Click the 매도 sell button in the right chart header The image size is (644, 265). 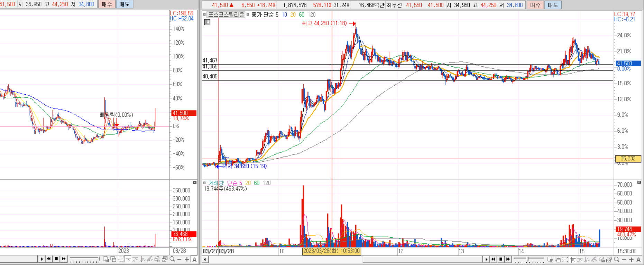(553, 5)
